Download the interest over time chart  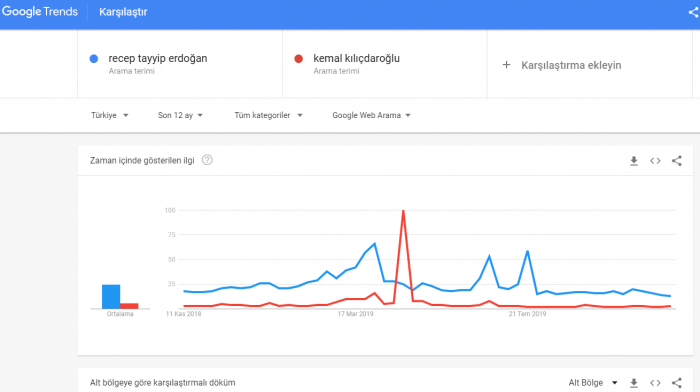click(633, 161)
